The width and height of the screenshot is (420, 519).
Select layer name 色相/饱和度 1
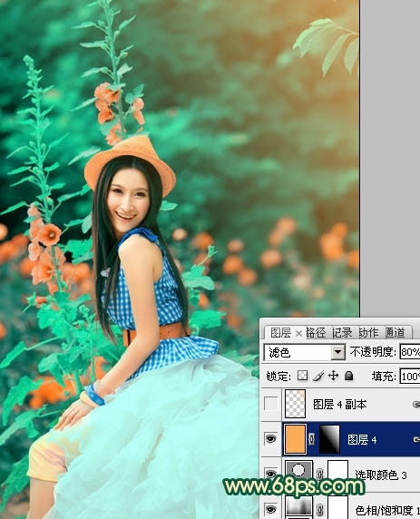[x=387, y=510]
